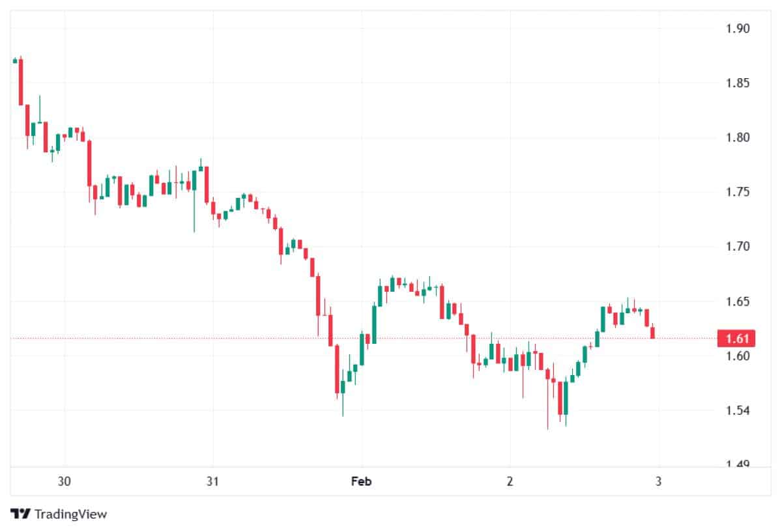Click the last red candle on chart
The width and height of the screenshot is (782, 532).
pos(653,332)
